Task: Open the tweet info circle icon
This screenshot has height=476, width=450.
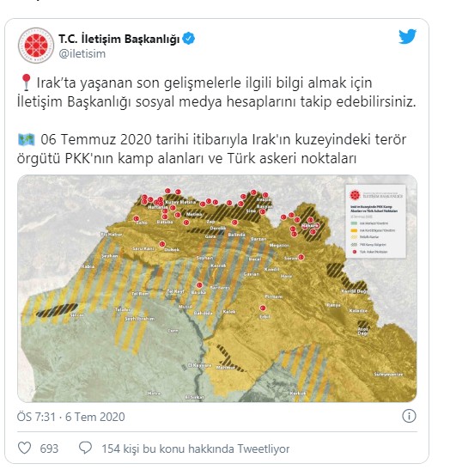Action: [409, 416]
